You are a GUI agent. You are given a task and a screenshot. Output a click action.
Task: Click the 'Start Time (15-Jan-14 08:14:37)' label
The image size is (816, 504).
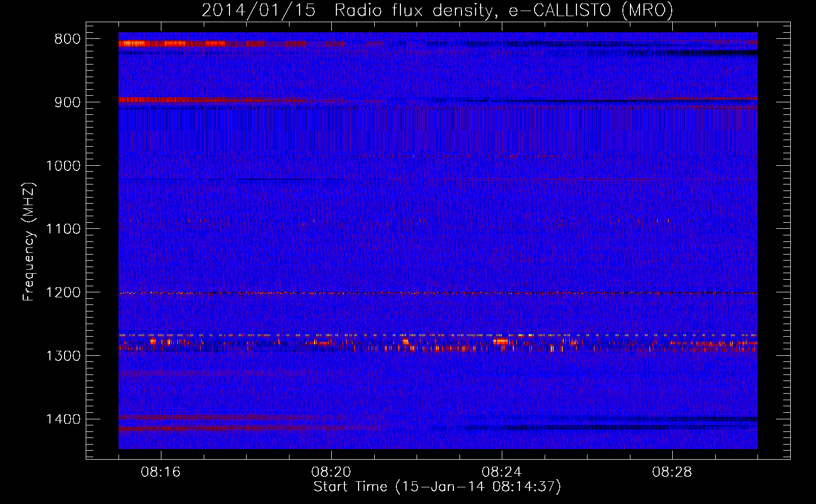coord(437,487)
